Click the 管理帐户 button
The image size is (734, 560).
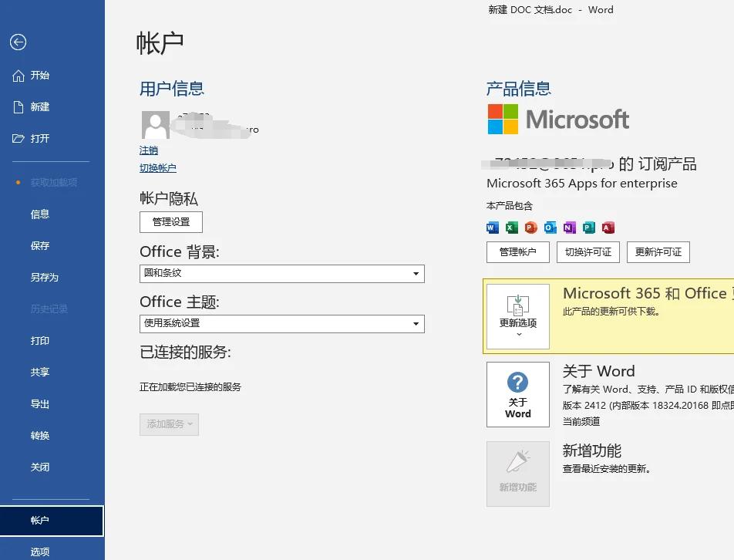click(x=518, y=252)
